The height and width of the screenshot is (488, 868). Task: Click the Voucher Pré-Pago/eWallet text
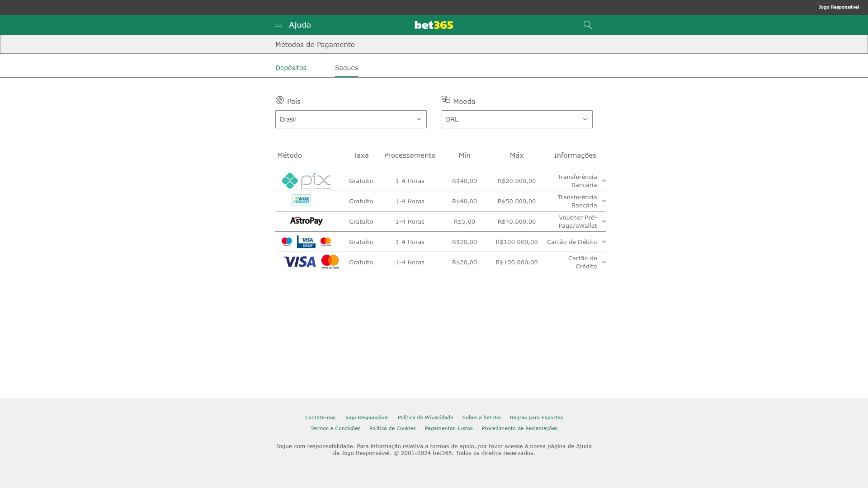578,221
